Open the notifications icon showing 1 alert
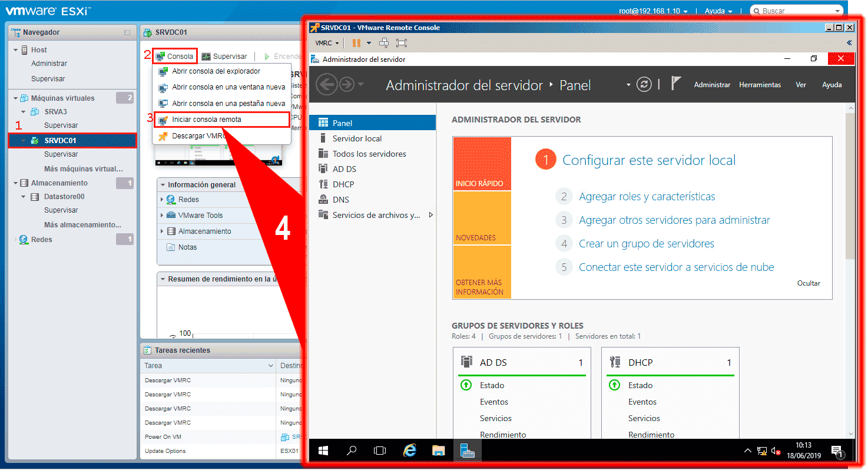Viewport: 868px width, 470px height. tap(837, 451)
